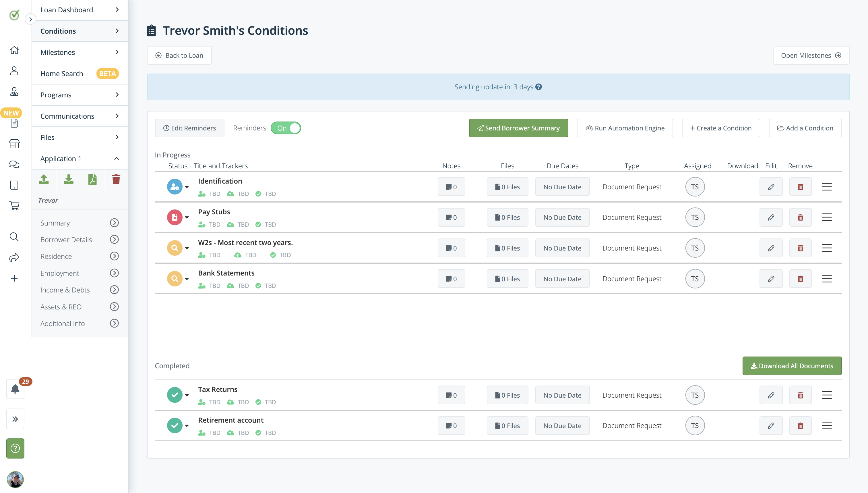Image resolution: width=868 pixels, height=493 pixels.
Task: Open the search magnifier in left rail
Action: coord(14,237)
